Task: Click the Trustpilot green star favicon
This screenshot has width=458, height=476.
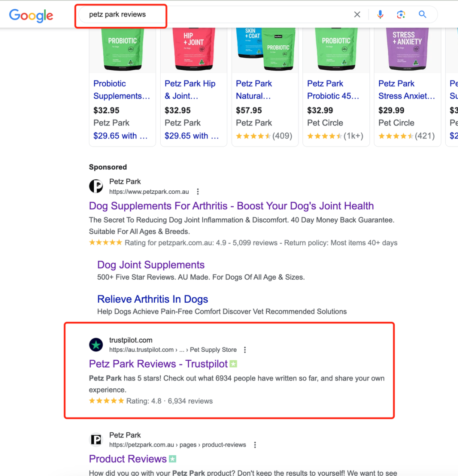Action: point(96,345)
